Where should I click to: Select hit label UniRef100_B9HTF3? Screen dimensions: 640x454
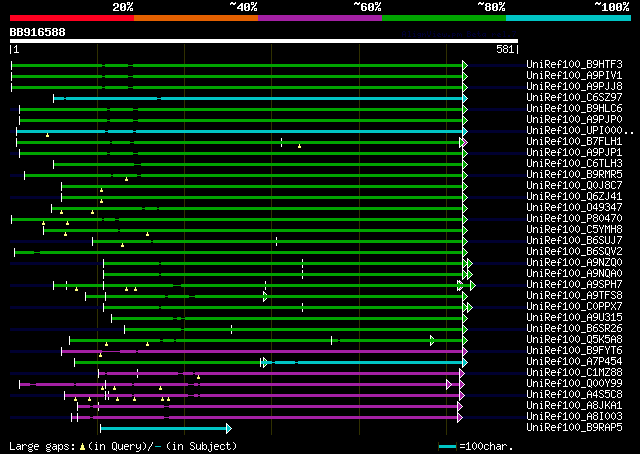click(574, 64)
